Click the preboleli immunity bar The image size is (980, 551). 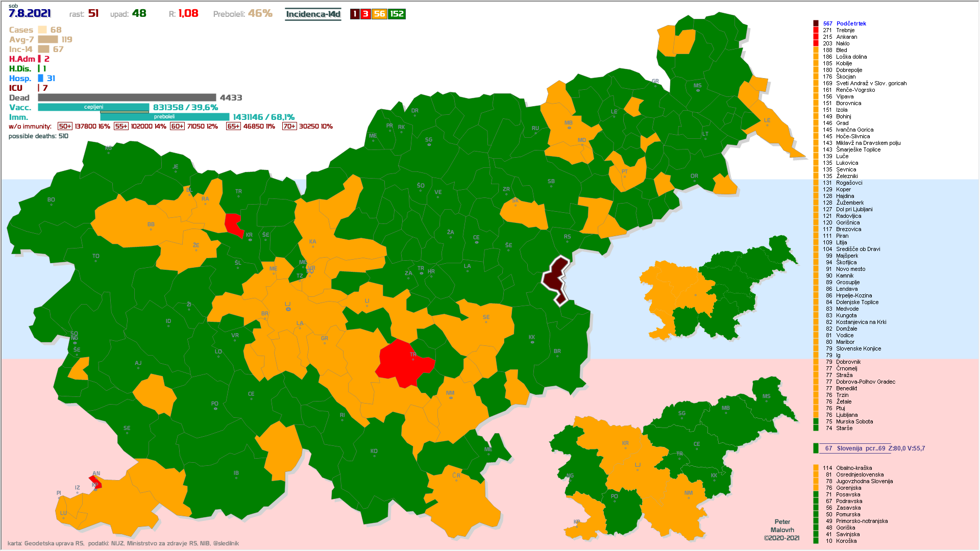click(x=164, y=117)
